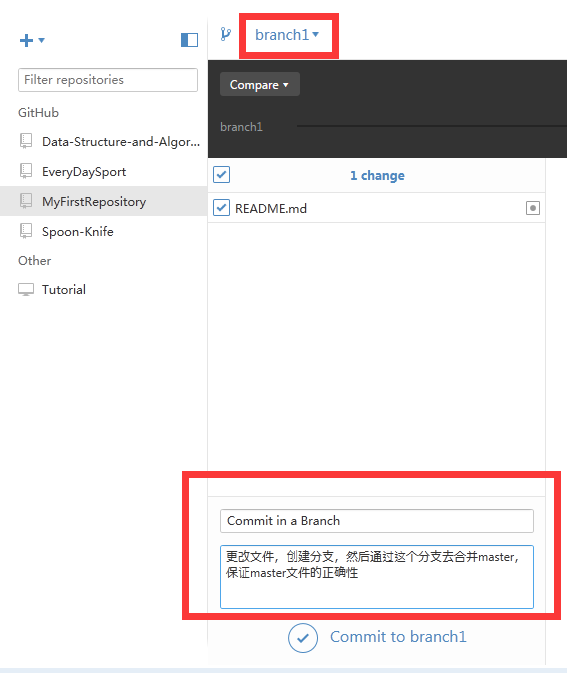Select the Spoon-Knife repository
Screen dimensions: 567x673
(x=78, y=232)
